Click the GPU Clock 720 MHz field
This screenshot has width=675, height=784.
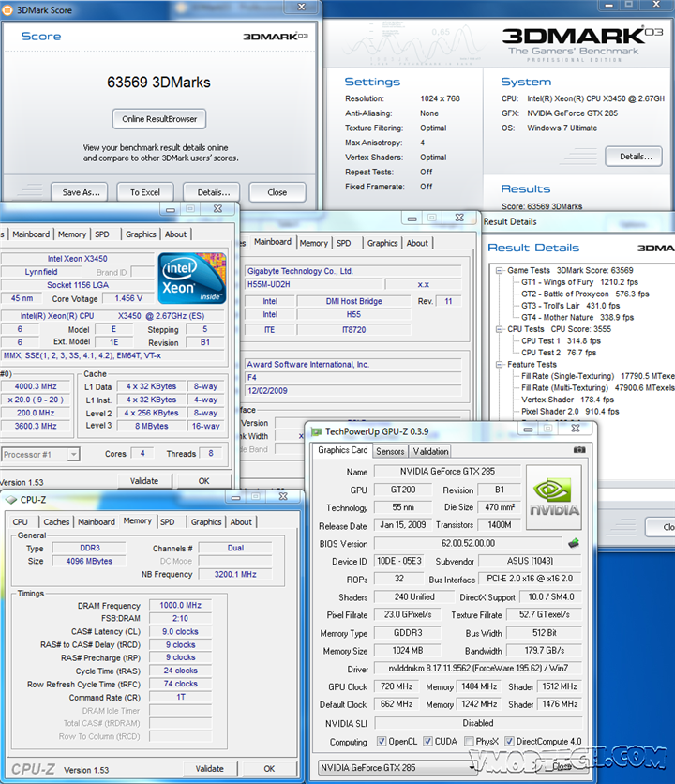point(397,686)
